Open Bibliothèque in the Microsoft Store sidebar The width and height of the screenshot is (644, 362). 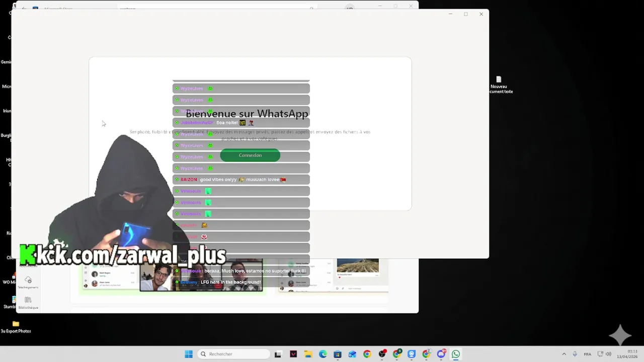click(x=28, y=302)
